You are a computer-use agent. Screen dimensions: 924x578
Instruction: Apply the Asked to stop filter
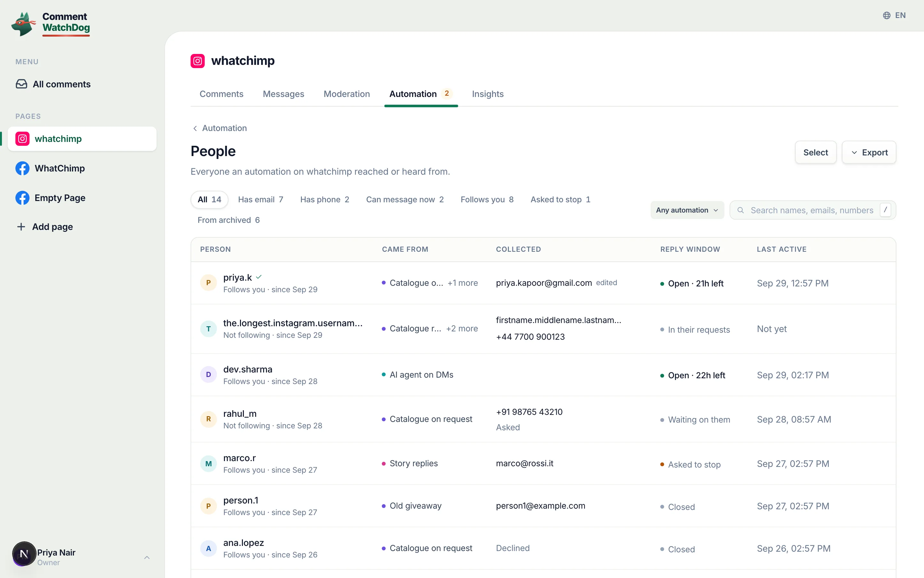pyautogui.click(x=560, y=199)
